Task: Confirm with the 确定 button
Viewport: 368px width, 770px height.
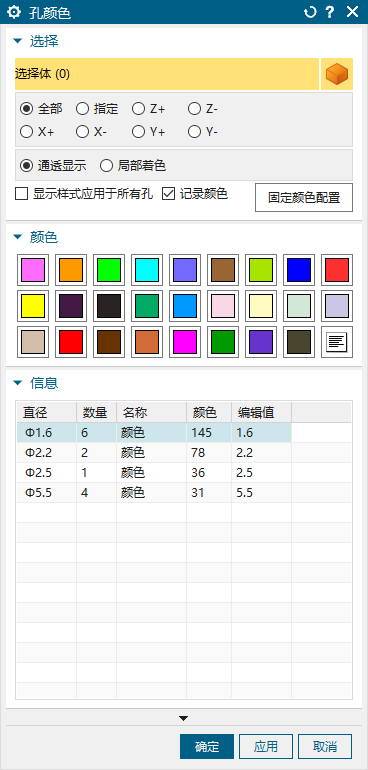Action: point(207,746)
